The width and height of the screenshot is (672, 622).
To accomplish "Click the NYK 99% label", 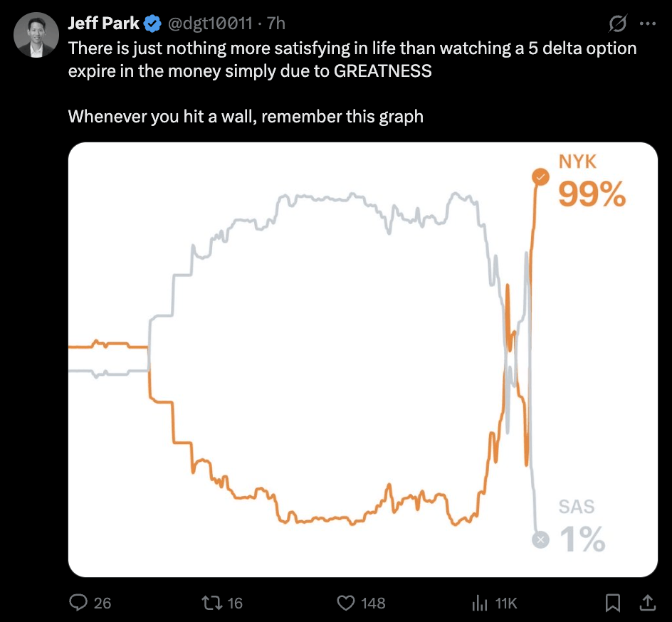I will pos(592,181).
